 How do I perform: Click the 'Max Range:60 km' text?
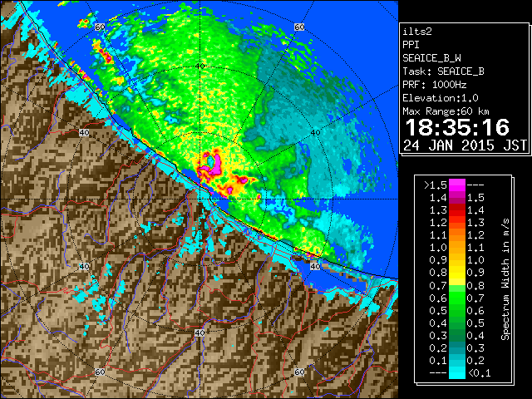[446, 111]
